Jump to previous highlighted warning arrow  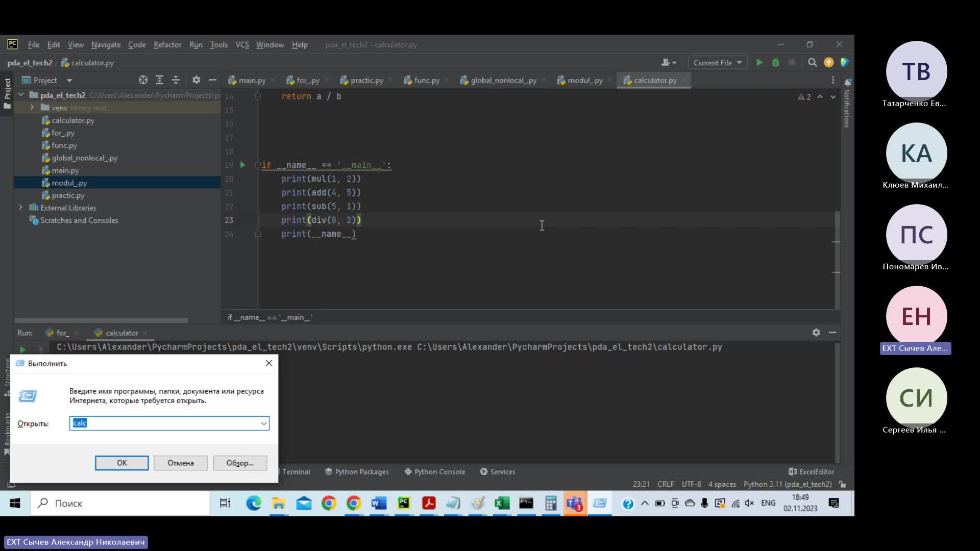pos(820,96)
